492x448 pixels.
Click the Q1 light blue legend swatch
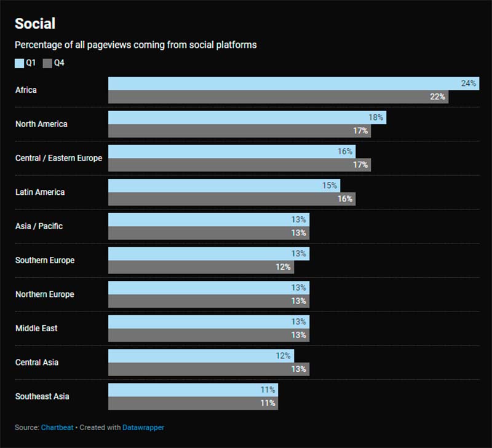tap(19, 63)
